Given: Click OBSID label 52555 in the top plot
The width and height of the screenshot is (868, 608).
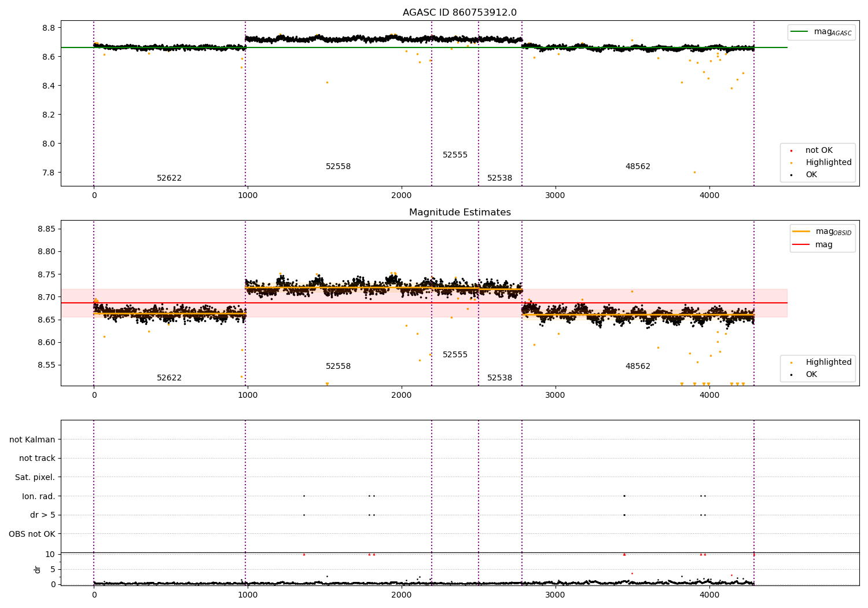Looking at the screenshot, I should click(455, 155).
